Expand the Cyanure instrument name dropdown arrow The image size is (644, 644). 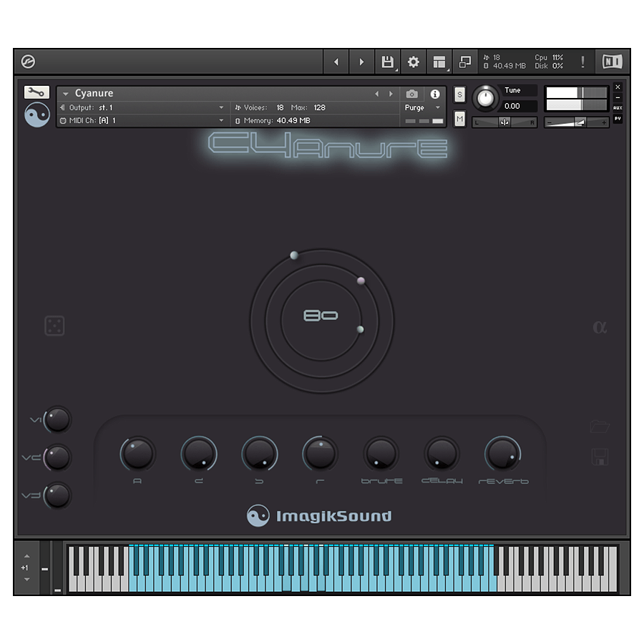(x=66, y=94)
